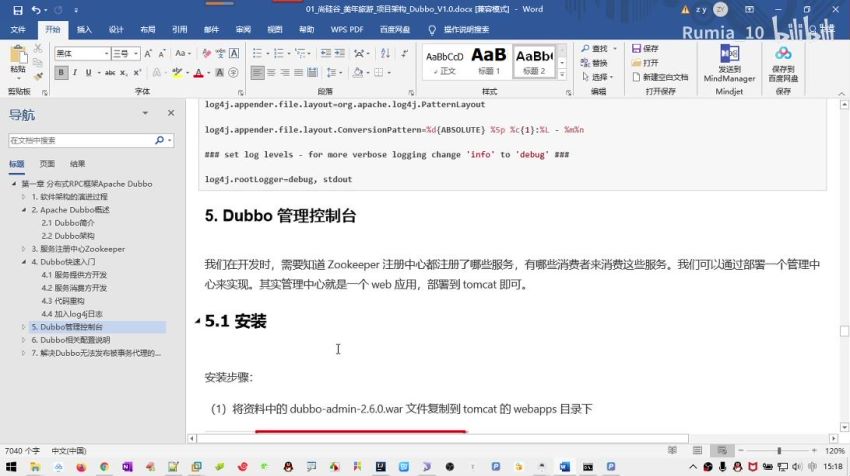Image resolution: width=850 pixels, height=476 pixels.
Task: Shrink font size with shrink font icon
Action: [162, 54]
